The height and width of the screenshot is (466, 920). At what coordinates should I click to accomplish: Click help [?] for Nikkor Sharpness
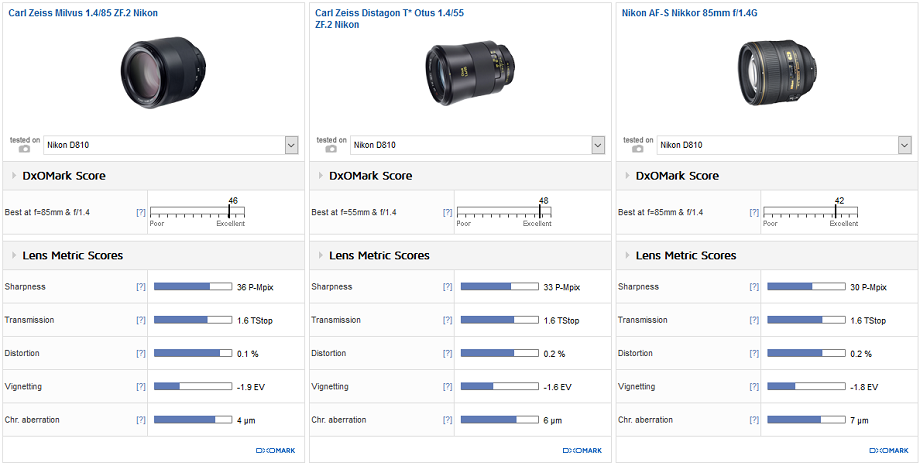pos(754,287)
